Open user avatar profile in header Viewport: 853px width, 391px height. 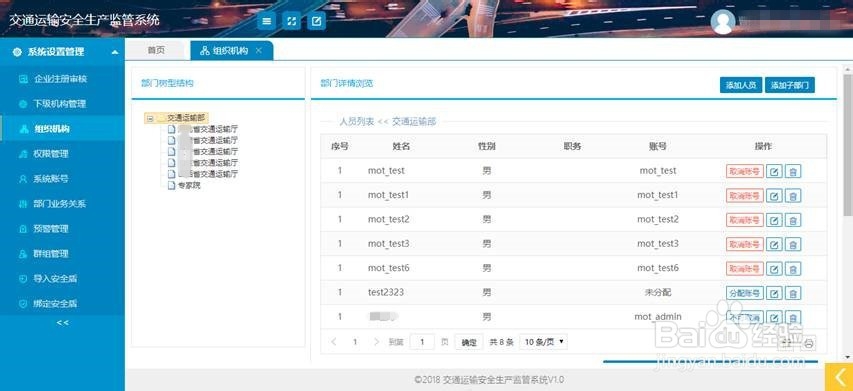click(723, 22)
